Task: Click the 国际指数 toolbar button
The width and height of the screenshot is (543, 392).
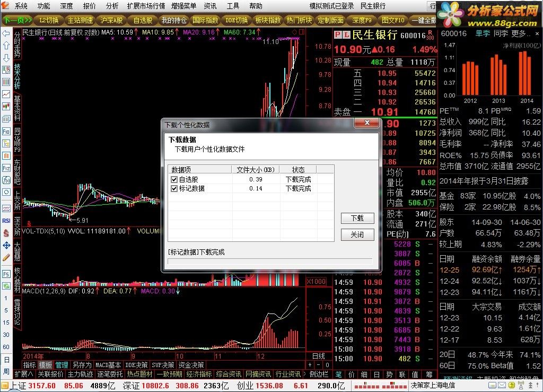Action: tap(205, 21)
